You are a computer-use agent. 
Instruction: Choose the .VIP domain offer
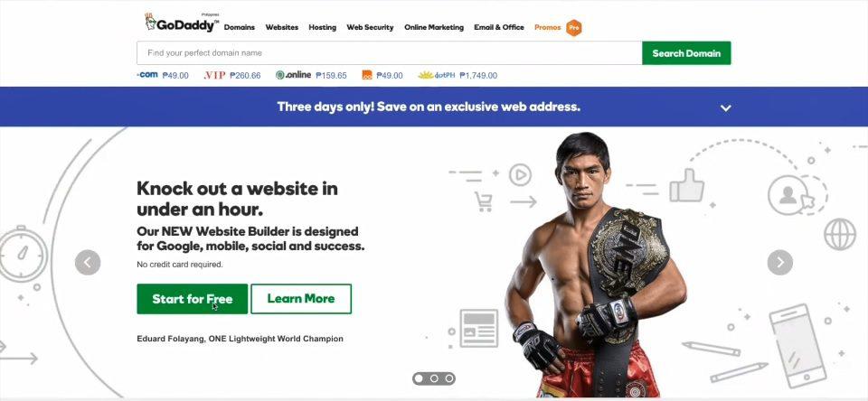click(232, 75)
